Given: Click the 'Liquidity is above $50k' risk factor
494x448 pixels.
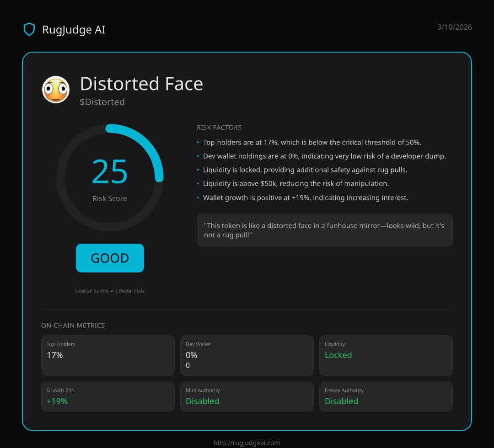Looking at the screenshot, I should [x=296, y=184].
